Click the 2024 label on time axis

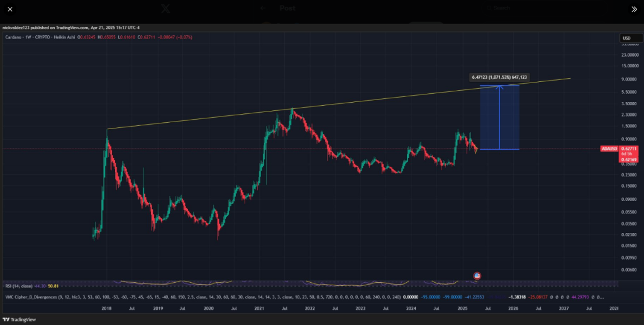pyautogui.click(x=411, y=309)
